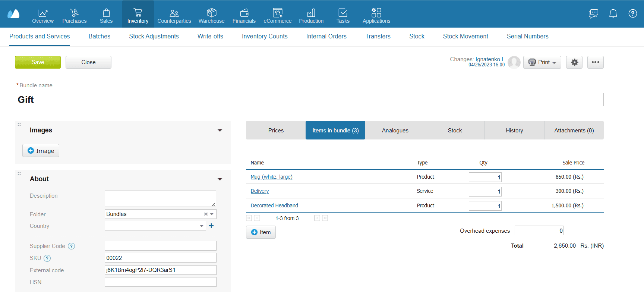Add a new Item to bundle

pyautogui.click(x=261, y=232)
